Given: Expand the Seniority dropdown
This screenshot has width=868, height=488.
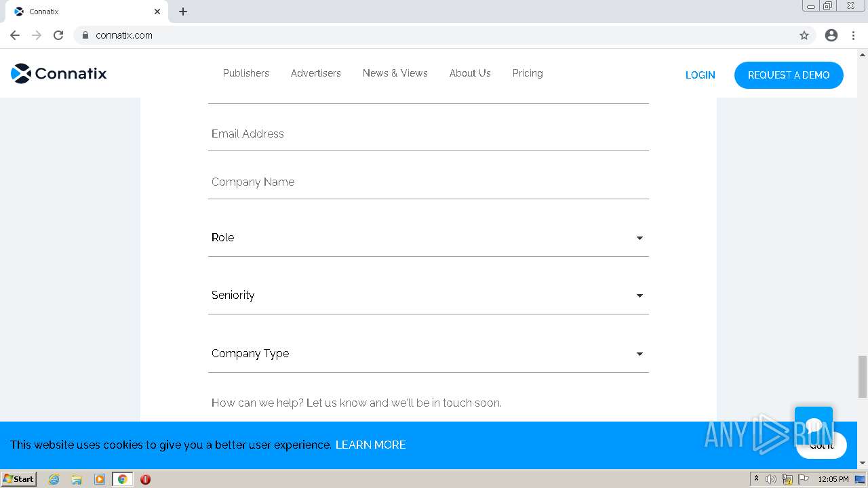Looking at the screenshot, I should tap(429, 296).
